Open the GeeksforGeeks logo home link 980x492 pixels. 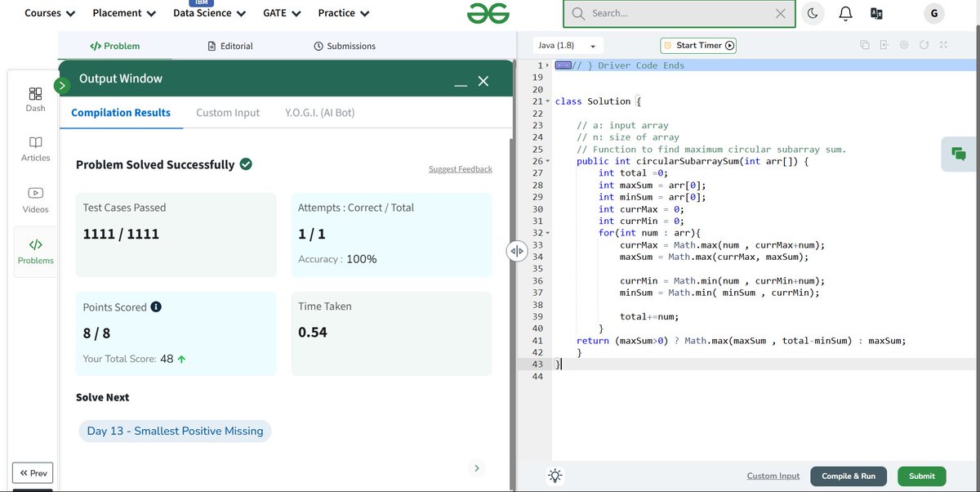click(488, 13)
